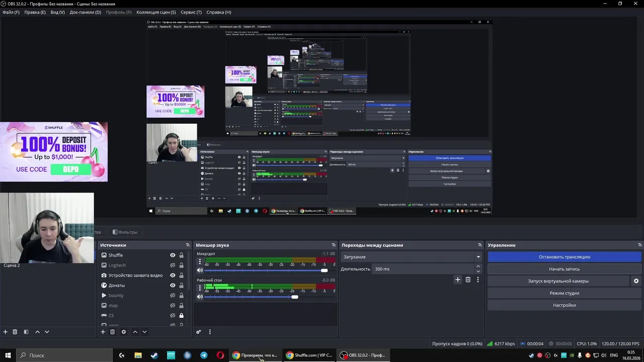Undock the Источники panel
The height and width of the screenshot is (362, 644).
(188, 245)
